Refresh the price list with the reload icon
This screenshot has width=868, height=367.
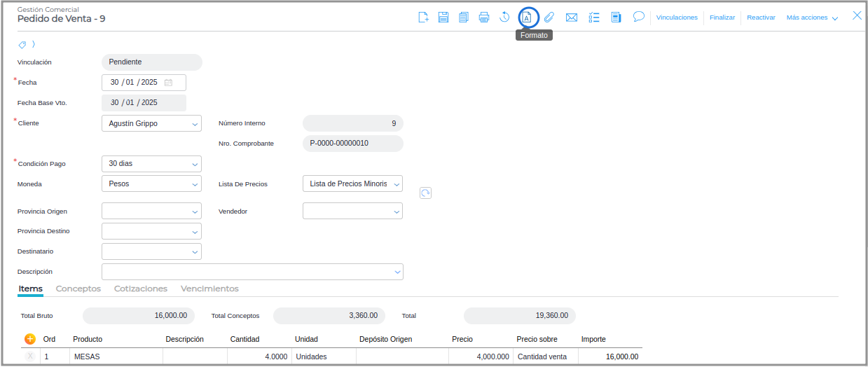pyautogui.click(x=425, y=193)
